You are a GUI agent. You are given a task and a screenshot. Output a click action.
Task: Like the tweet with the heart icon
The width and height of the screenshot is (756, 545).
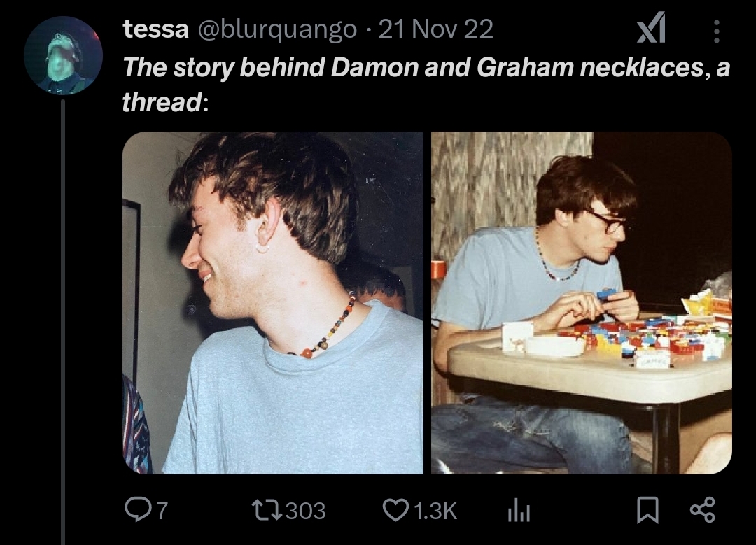pos(395,510)
